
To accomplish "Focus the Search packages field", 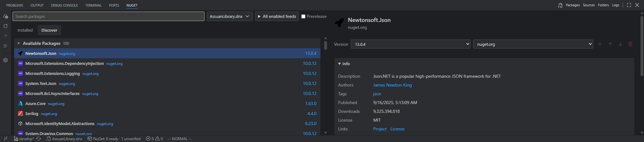I will pyautogui.click(x=108, y=16).
